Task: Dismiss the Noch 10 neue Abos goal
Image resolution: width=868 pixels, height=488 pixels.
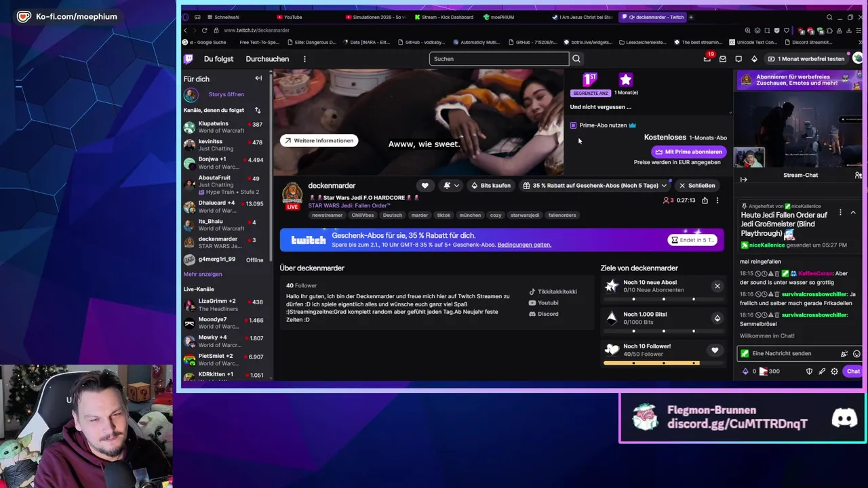Action: click(x=717, y=286)
